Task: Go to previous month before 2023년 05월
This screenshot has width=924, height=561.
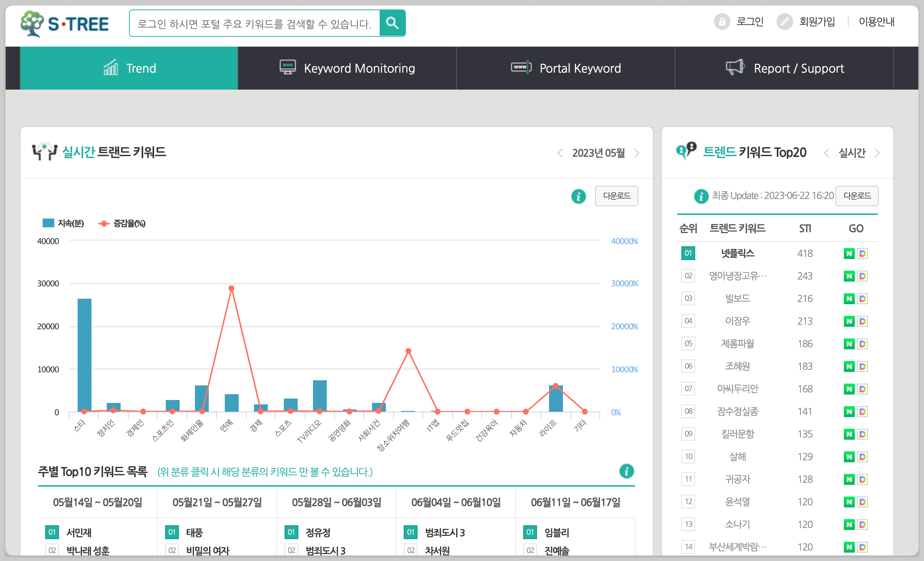Action: coord(560,153)
